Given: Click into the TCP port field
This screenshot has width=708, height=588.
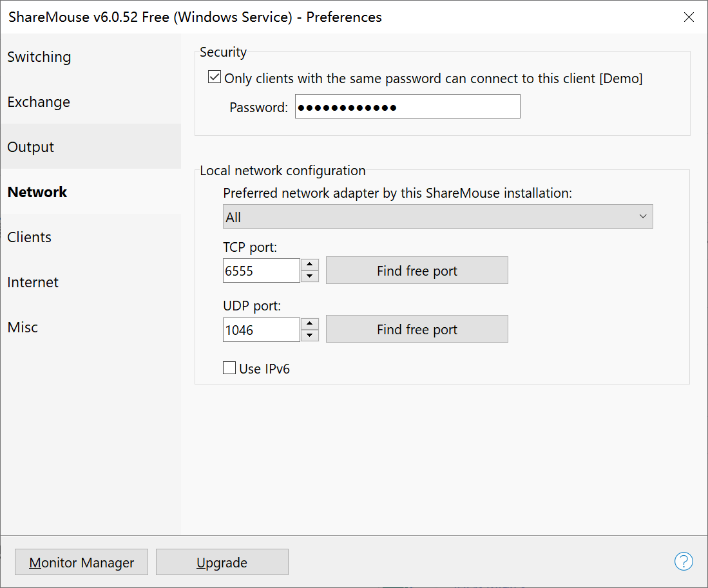Looking at the screenshot, I should [x=262, y=270].
